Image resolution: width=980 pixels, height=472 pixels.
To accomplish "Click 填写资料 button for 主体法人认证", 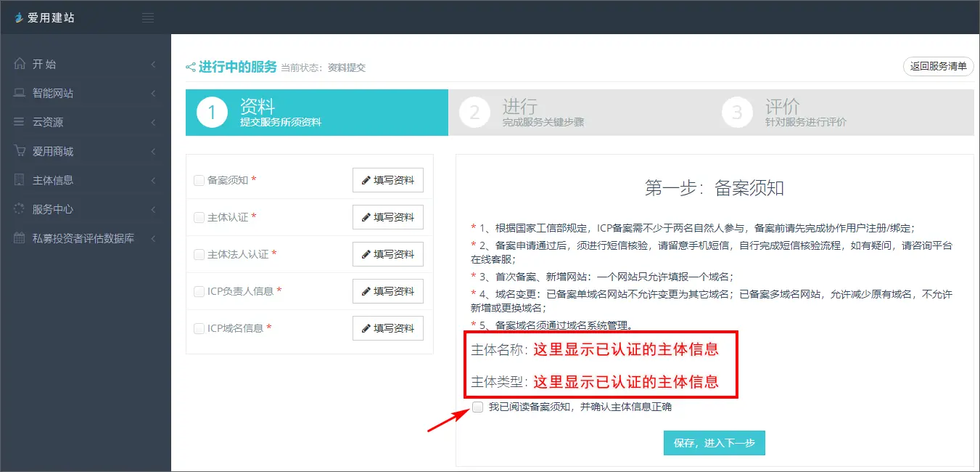I will [388, 254].
